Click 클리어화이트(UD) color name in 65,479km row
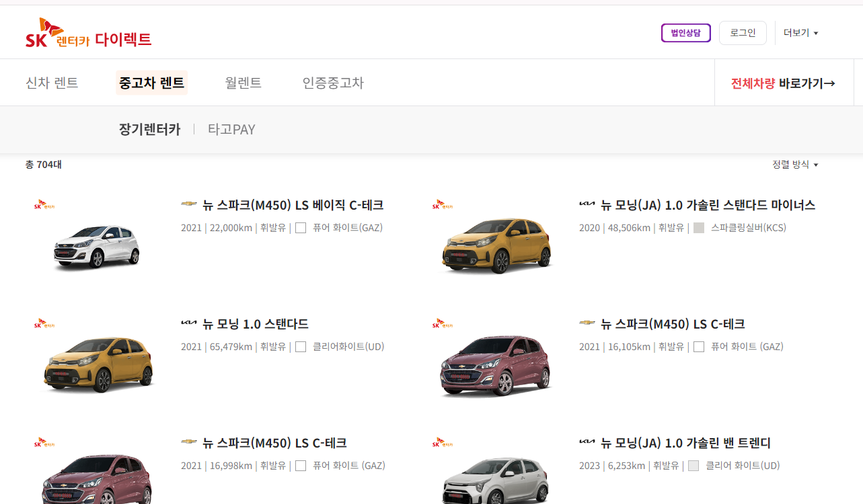The image size is (863, 504). (x=348, y=347)
